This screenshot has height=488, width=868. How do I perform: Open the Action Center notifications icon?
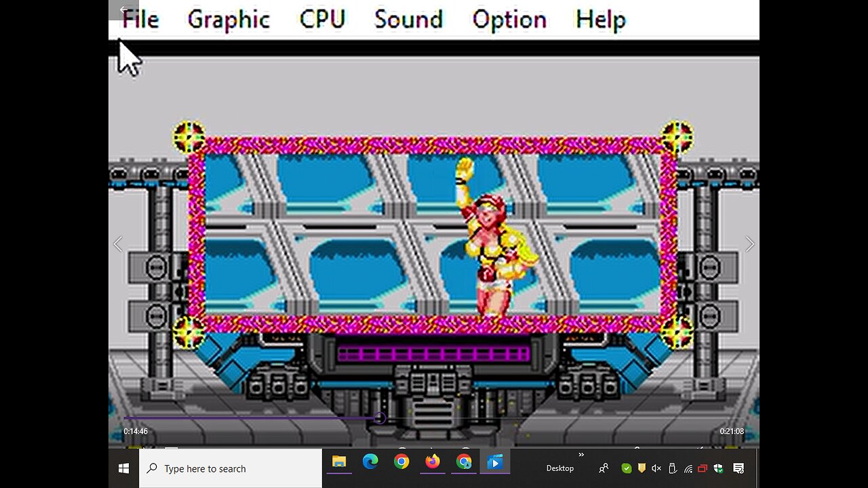tap(739, 468)
